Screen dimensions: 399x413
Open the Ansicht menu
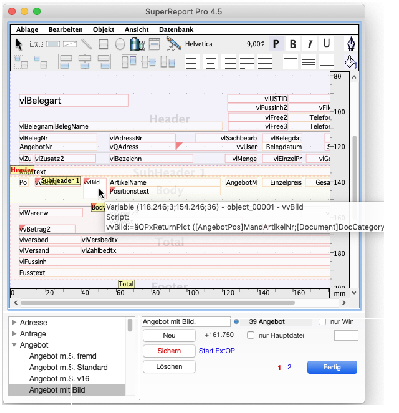coord(136,29)
